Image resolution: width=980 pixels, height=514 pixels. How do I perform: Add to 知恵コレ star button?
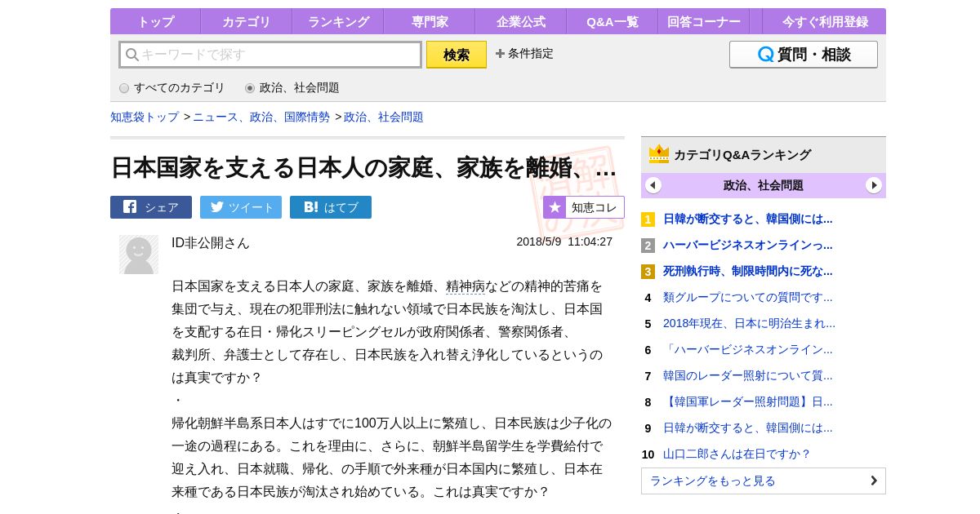584,207
